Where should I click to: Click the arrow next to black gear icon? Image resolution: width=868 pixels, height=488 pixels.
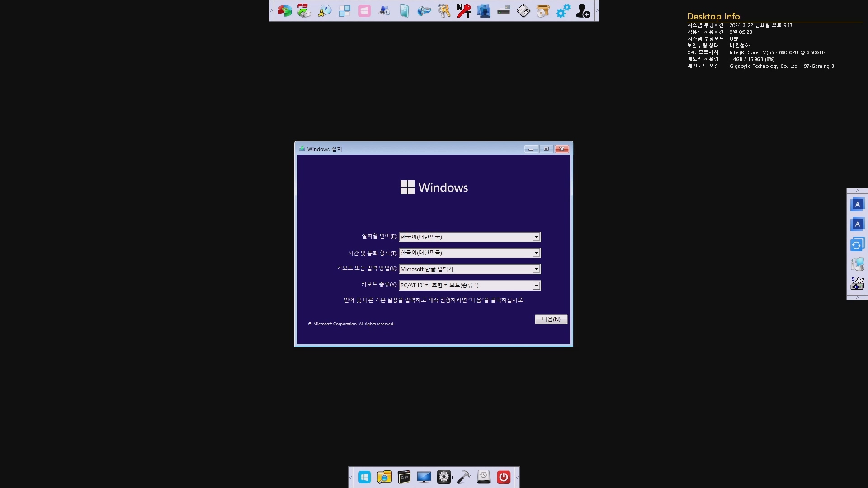tap(453, 478)
